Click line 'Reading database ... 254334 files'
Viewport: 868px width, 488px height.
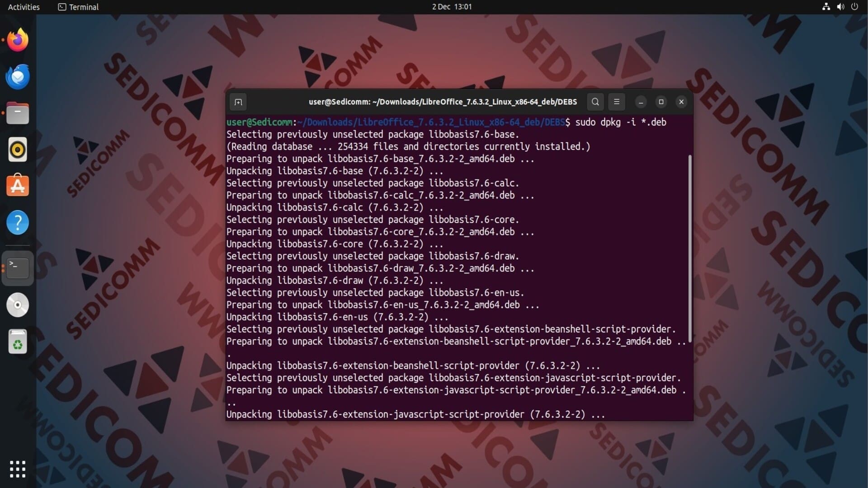click(408, 146)
